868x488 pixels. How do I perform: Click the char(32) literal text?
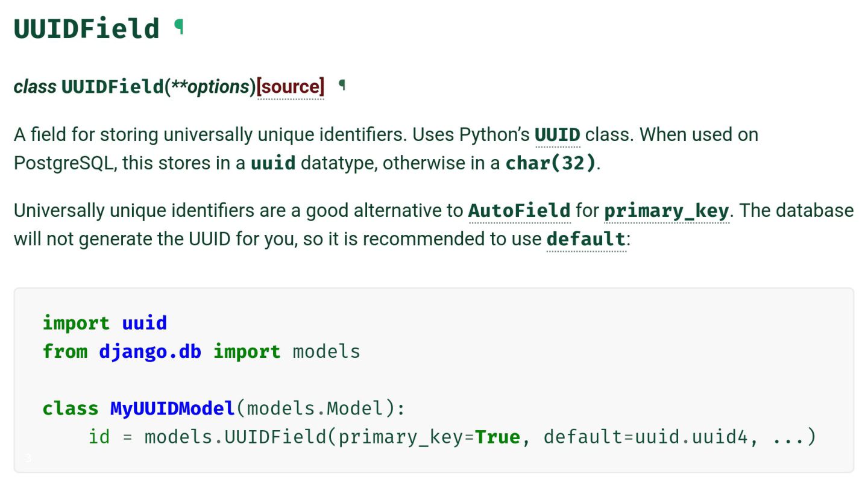pyautogui.click(x=550, y=163)
